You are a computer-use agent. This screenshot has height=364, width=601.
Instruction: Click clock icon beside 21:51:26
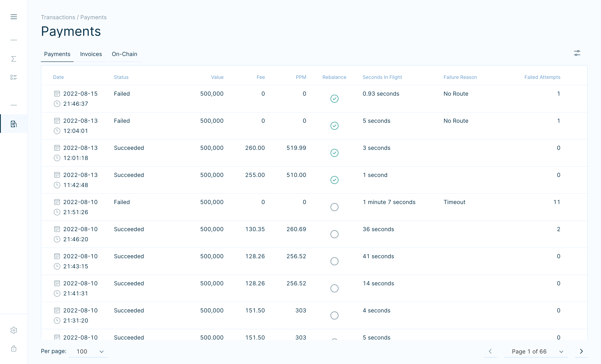(x=57, y=212)
